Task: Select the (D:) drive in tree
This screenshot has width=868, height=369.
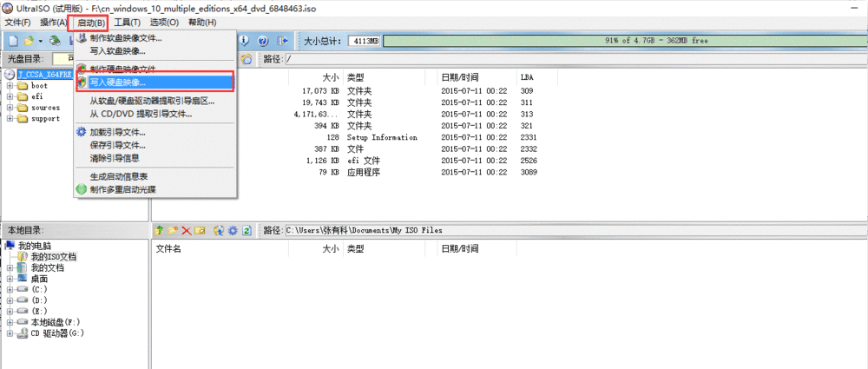Action: pyautogui.click(x=40, y=300)
